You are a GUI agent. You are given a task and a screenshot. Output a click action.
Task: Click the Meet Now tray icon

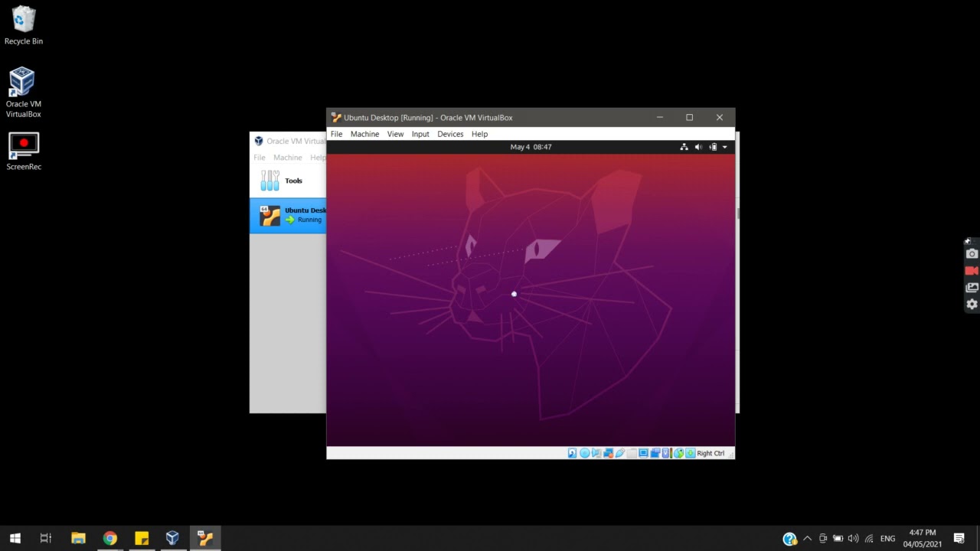click(823, 539)
